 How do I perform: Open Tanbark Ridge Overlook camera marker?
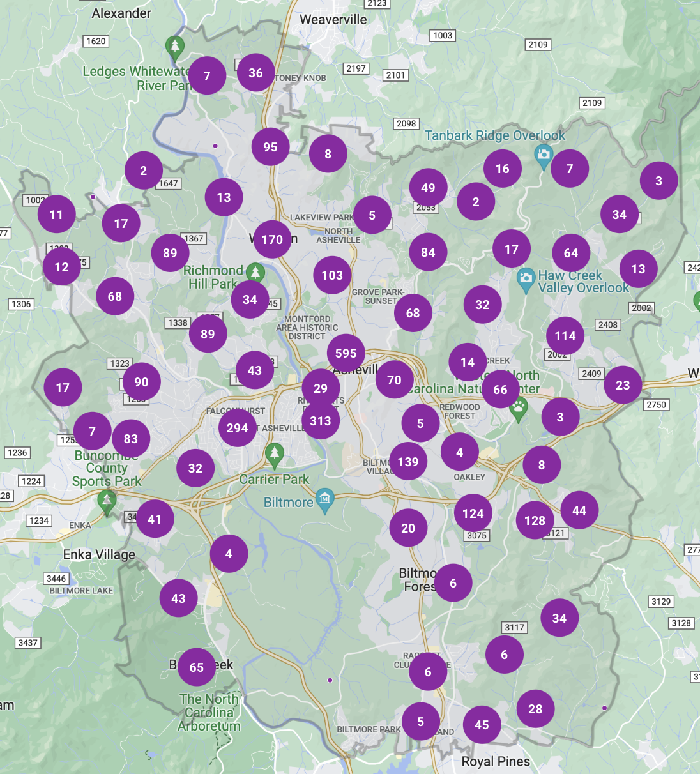tap(544, 155)
